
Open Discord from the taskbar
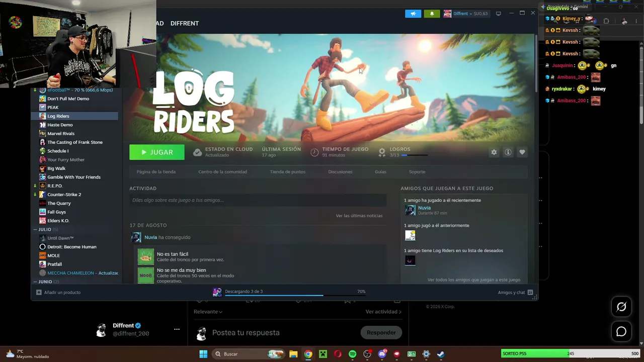[x=382, y=354]
